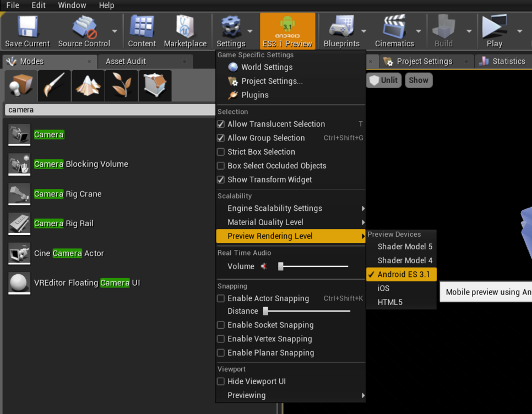Open the Settings dropdown arrow
This screenshot has height=414, width=532.
coord(250,31)
